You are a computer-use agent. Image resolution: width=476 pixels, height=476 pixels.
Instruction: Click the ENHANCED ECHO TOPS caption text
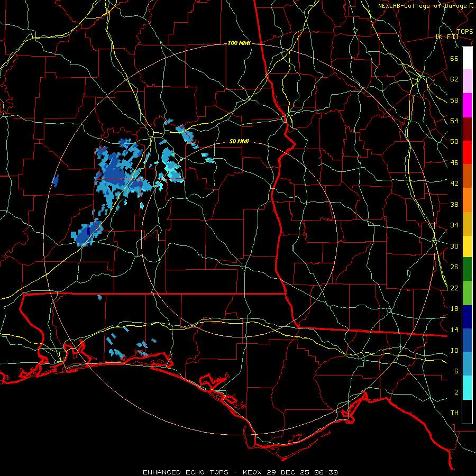pos(186,472)
